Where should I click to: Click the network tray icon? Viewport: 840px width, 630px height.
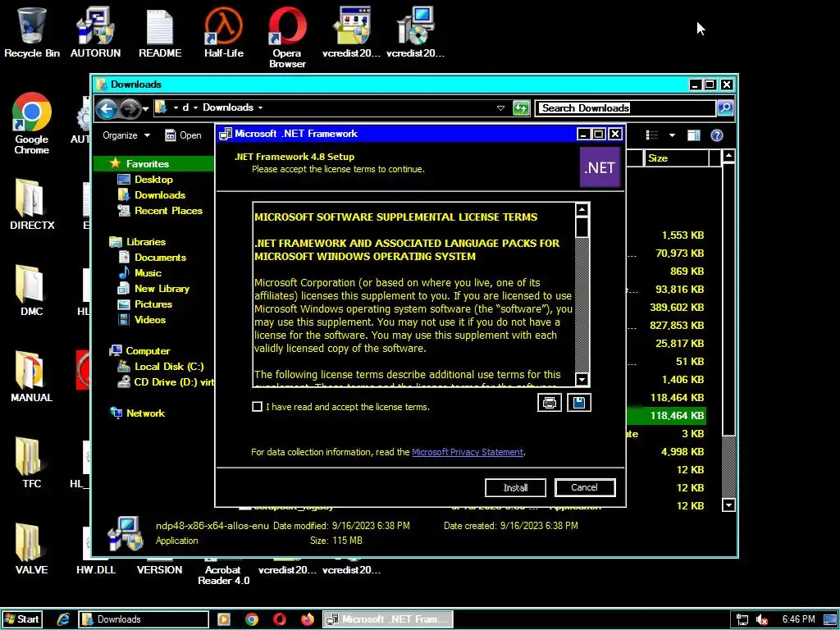(x=742, y=619)
